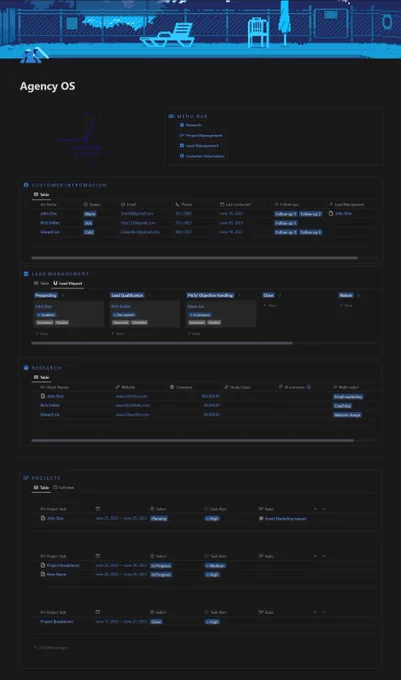
Task: Click the checkmark icon beside PROJECTS heading
Action: tap(26, 478)
